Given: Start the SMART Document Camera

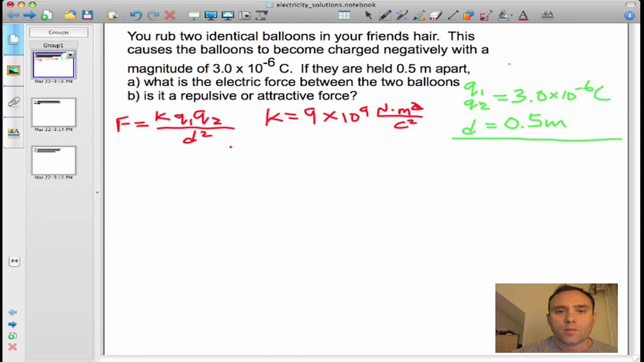Looking at the screenshot, I should (262, 15).
